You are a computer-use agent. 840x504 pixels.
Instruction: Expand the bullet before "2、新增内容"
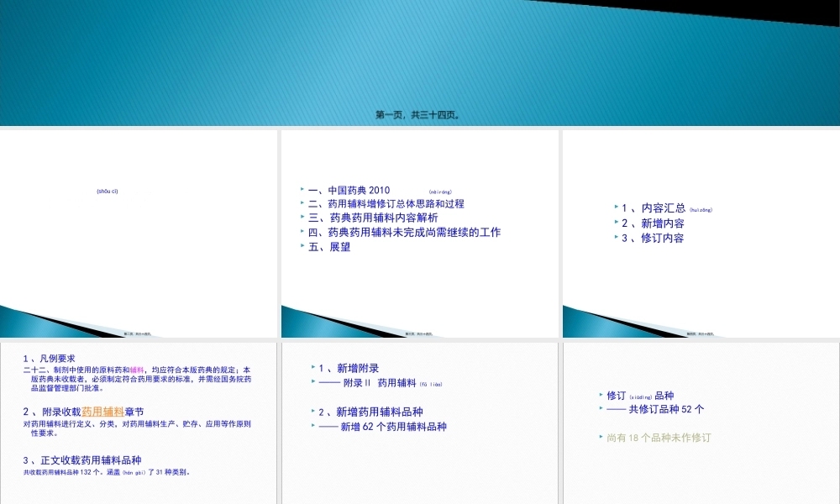click(x=618, y=222)
